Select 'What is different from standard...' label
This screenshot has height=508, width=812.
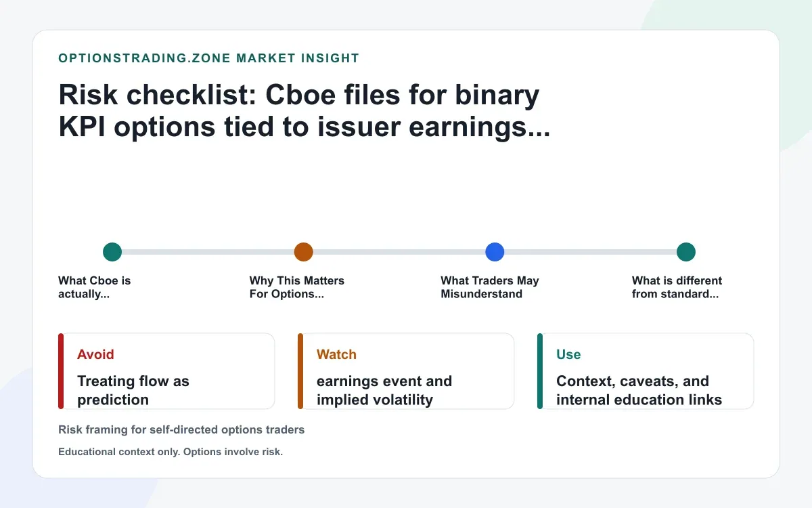click(677, 287)
